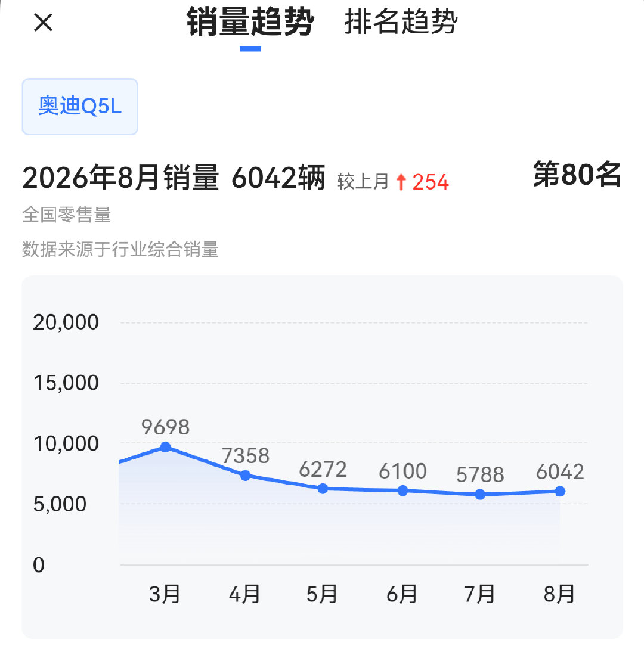Click the 第80名 ranking text
Viewport: 644px width, 649px height.
(x=577, y=174)
